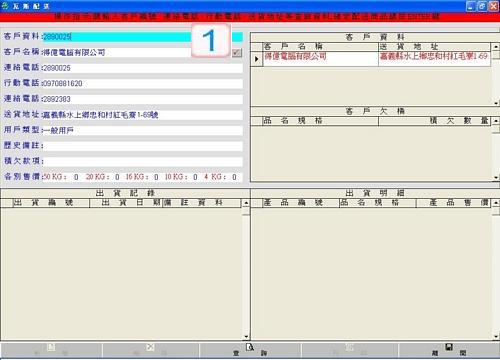Click the 用戶類型 field showing 一般用戶
Viewport: 500px width, 360px height.
click(x=143, y=130)
